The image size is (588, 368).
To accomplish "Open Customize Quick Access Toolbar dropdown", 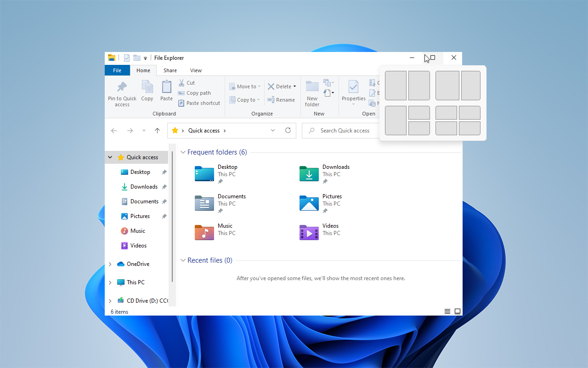I will pos(145,58).
